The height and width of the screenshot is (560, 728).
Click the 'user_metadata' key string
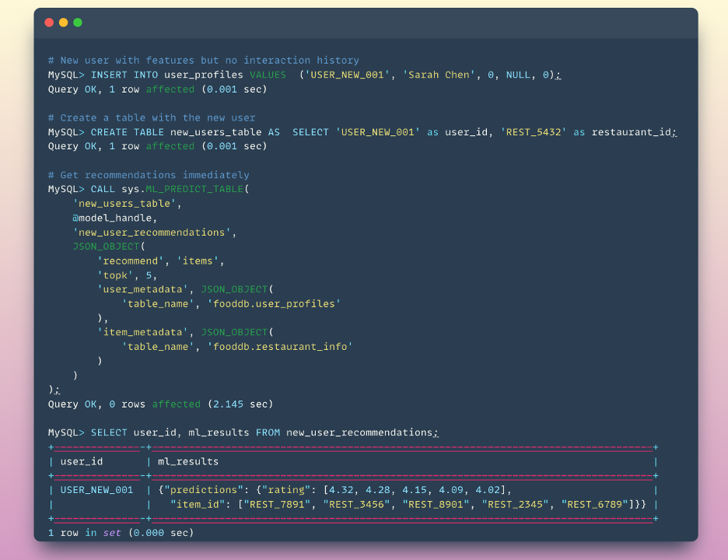pos(142,289)
